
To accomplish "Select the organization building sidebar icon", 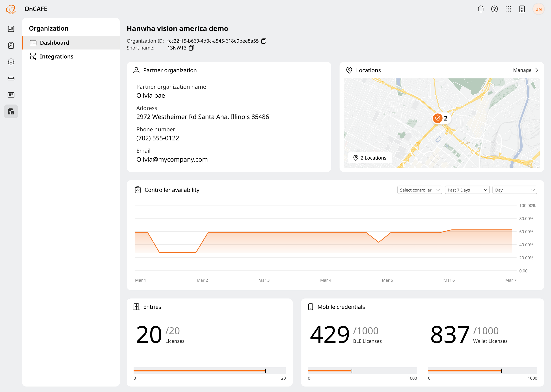I will pos(11,111).
